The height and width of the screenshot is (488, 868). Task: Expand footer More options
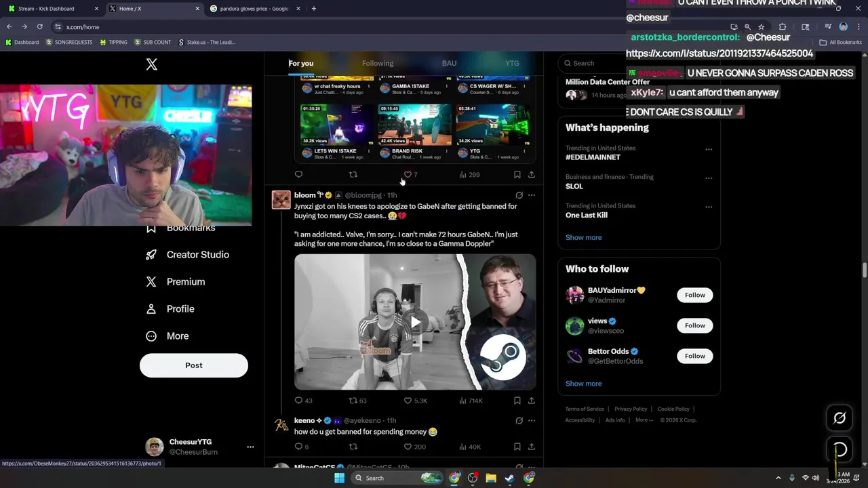644,420
